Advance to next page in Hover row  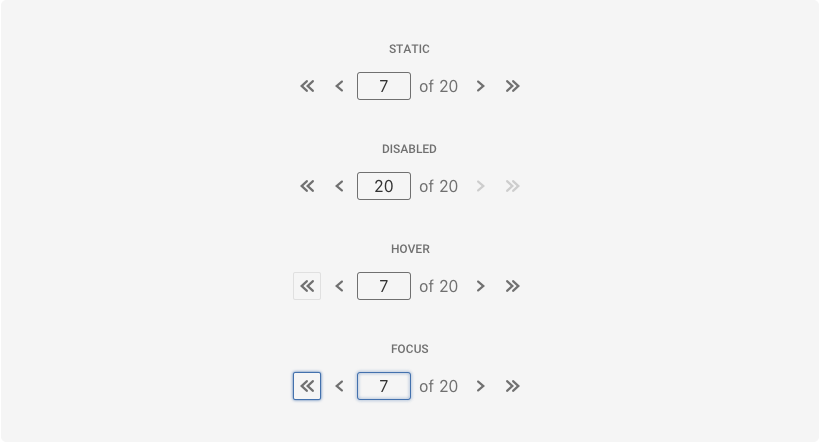click(x=481, y=286)
